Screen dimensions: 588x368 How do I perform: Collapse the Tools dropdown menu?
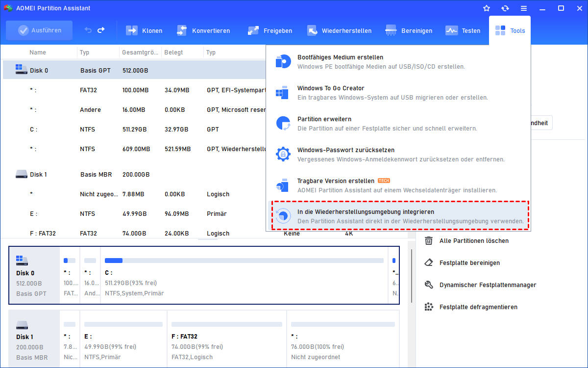pyautogui.click(x=510, y=30)
